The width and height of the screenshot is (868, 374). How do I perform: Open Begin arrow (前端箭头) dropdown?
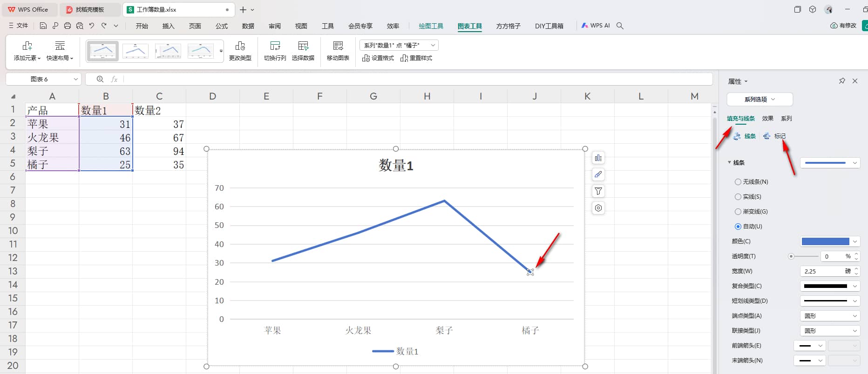810,346
